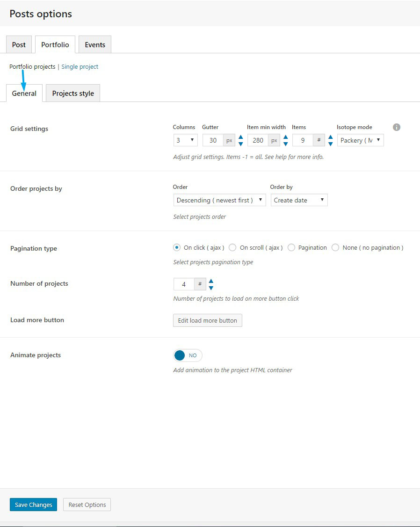Click the Save Changes button
The image size is (420, 527).
(33, 505)
